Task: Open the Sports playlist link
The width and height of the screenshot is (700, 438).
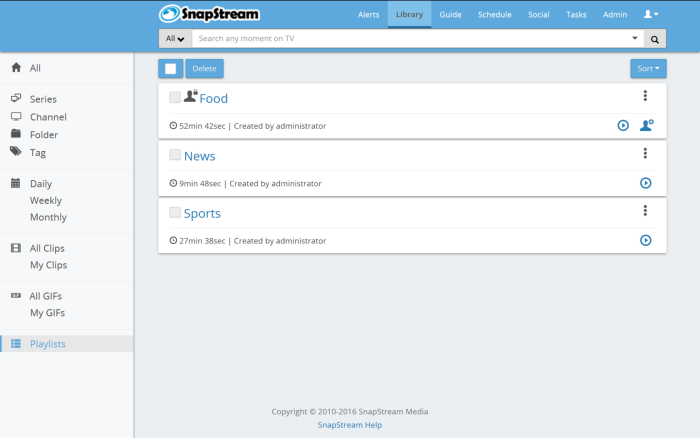Action: (x=202, y=213)
